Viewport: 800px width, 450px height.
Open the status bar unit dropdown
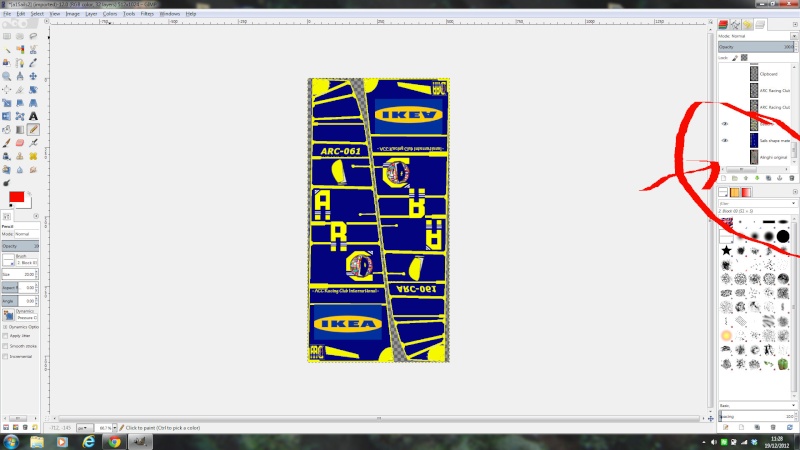coord(84,428)
